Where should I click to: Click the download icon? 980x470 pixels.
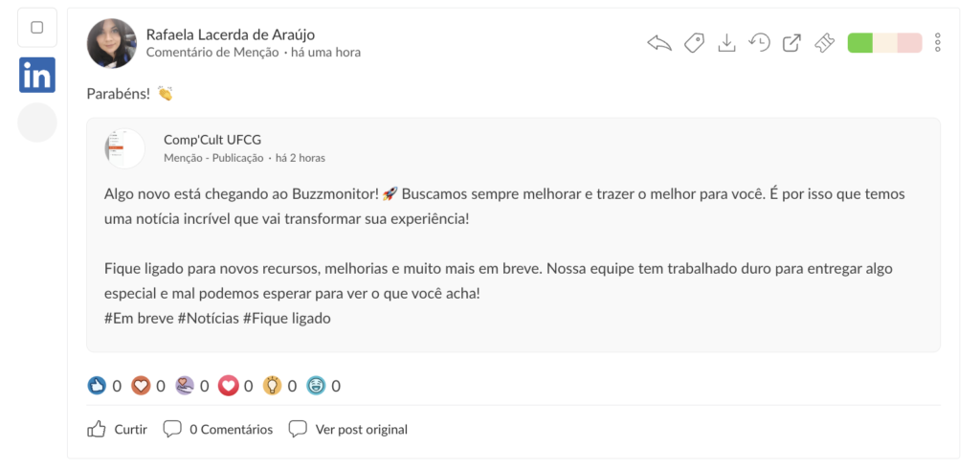pyautogui.click(x=726, y=43)
